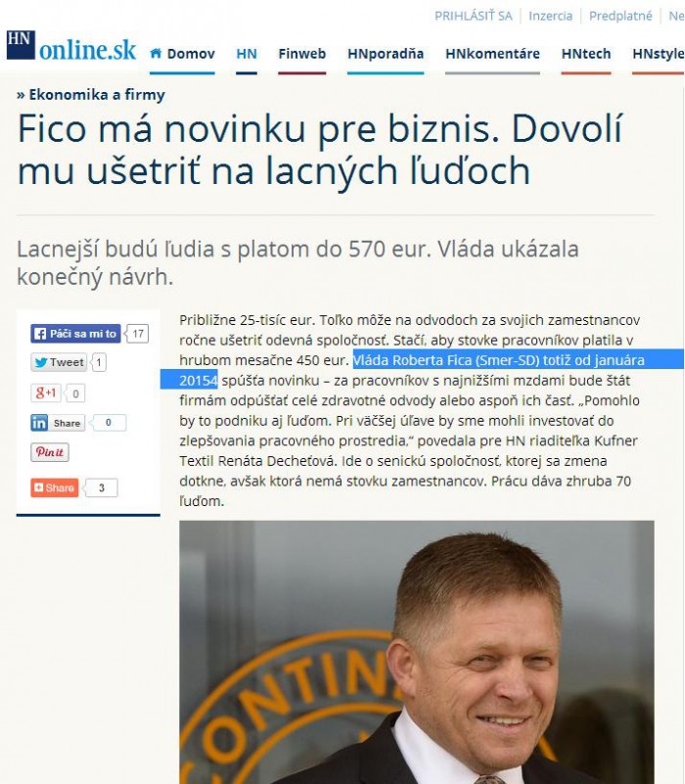Open the HNtech section
The image size is (685, 784).
pyautogui.click(x=586, y=54)
